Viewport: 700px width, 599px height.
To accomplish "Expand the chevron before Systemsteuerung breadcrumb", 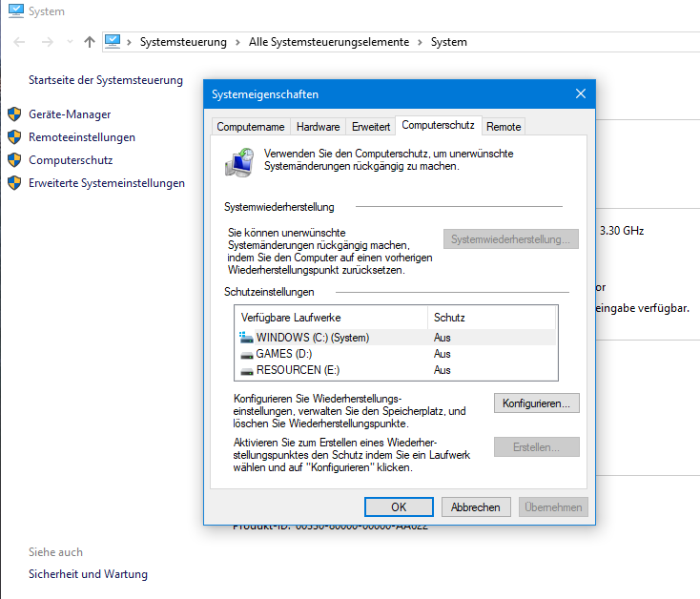I will pyautogui.click(x=129, y=42).
